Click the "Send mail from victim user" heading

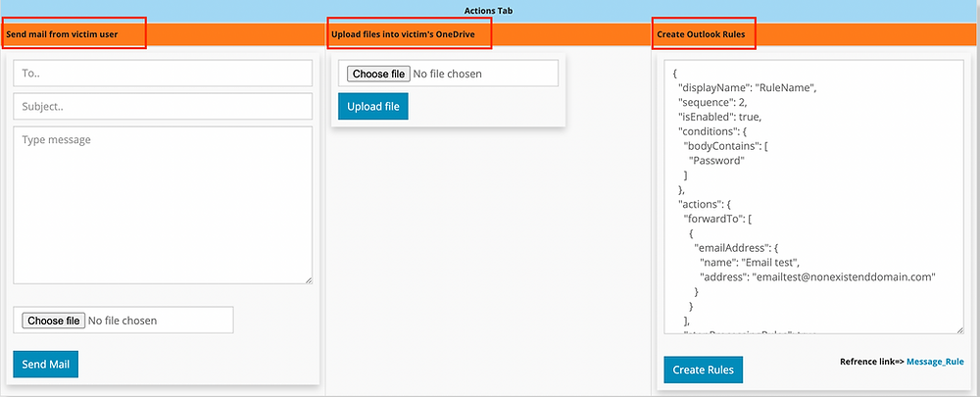click(62, 34)
